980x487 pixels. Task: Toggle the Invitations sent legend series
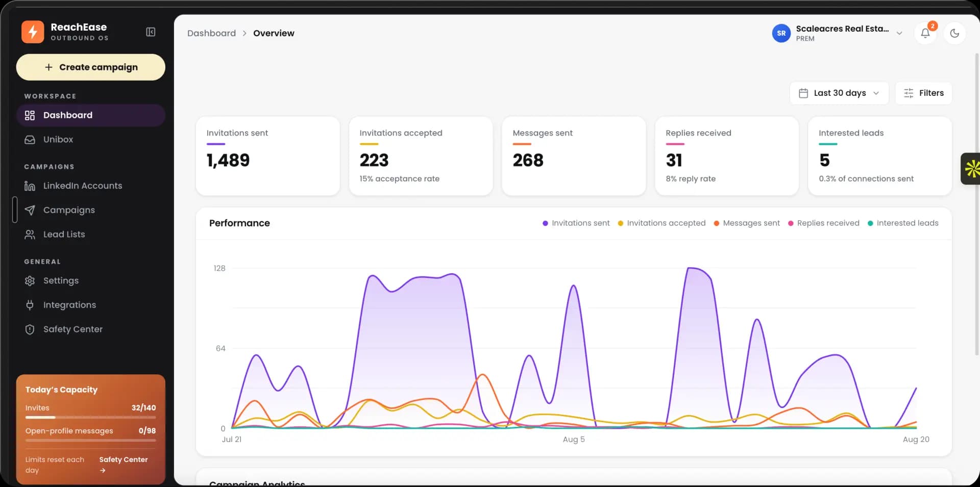tap(576, 223)
